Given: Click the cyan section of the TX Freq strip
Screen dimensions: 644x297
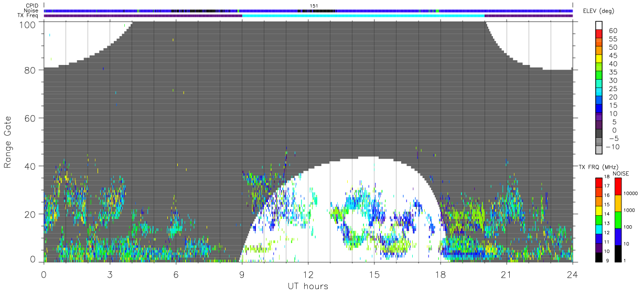Looking at the screenshot, I should (x=363, y=15).
